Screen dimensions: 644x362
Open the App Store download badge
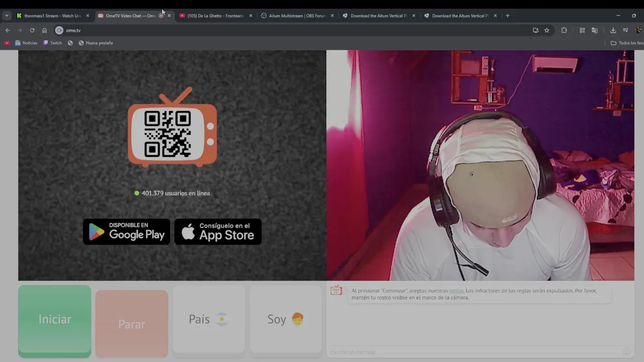218,232
